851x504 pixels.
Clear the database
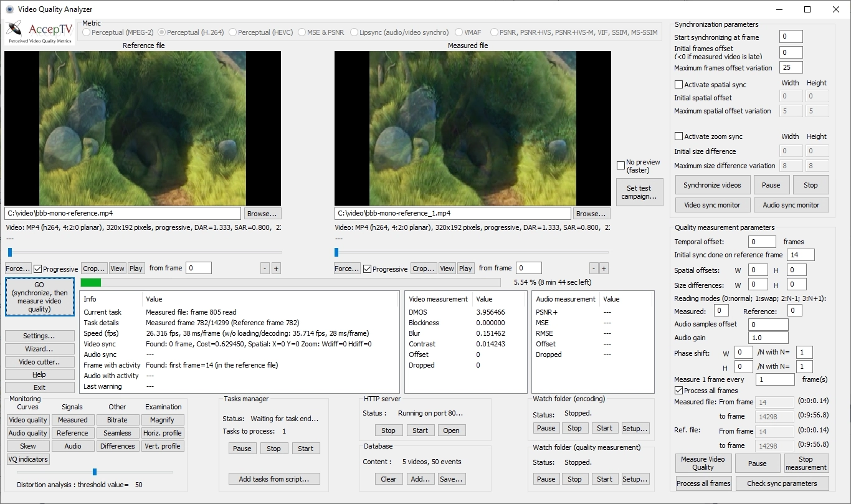click(388, 479)
